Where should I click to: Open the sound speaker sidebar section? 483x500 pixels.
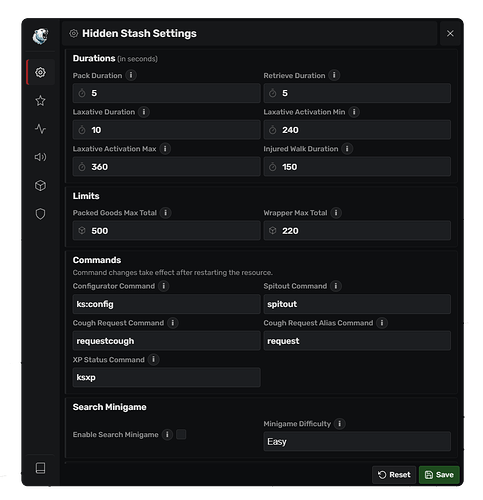40,157
